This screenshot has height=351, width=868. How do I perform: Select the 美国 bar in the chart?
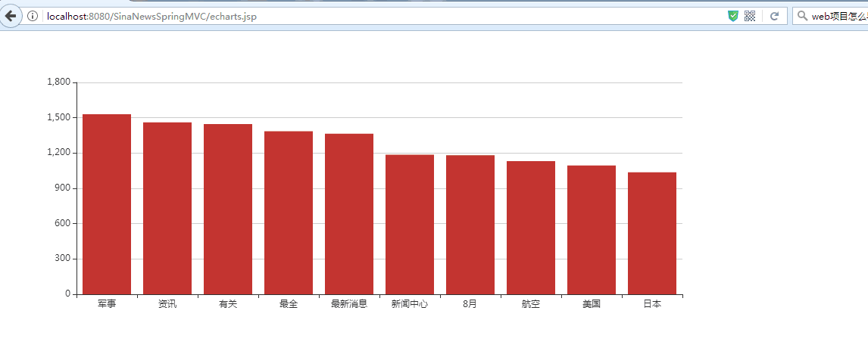(592, 230)
